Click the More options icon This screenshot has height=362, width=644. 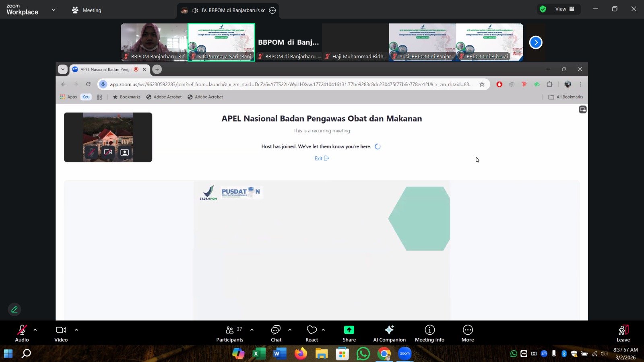pyautogui.click(x=467, y=333)
